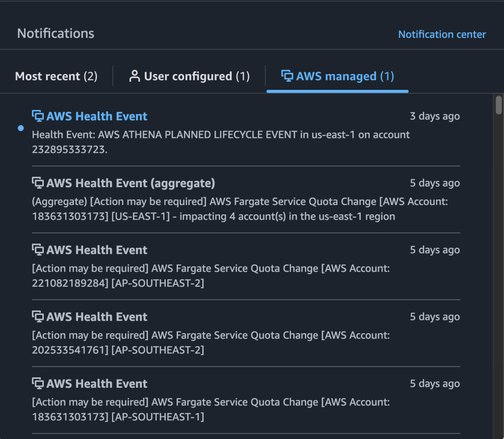Open the AP-SOUTHEAST-1 Fargate quota notification
Screen dimensions: 504x439
[96, 383]
